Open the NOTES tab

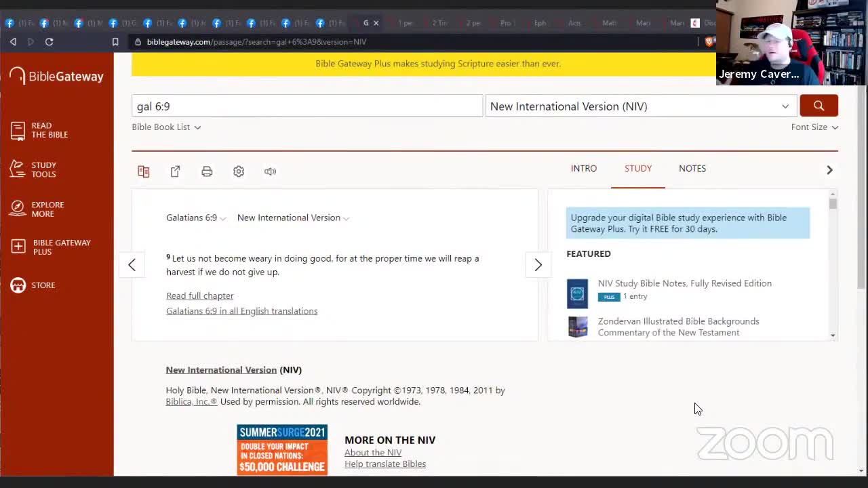tap(692, 169)
